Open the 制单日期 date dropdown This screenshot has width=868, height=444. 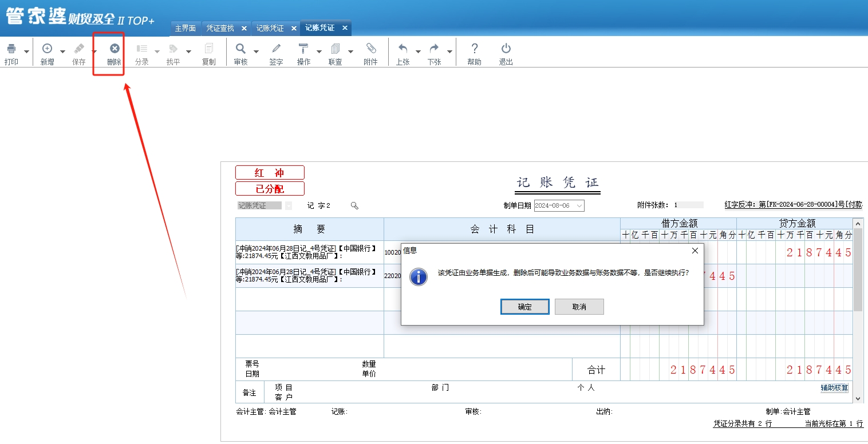(x=579, y=205)
